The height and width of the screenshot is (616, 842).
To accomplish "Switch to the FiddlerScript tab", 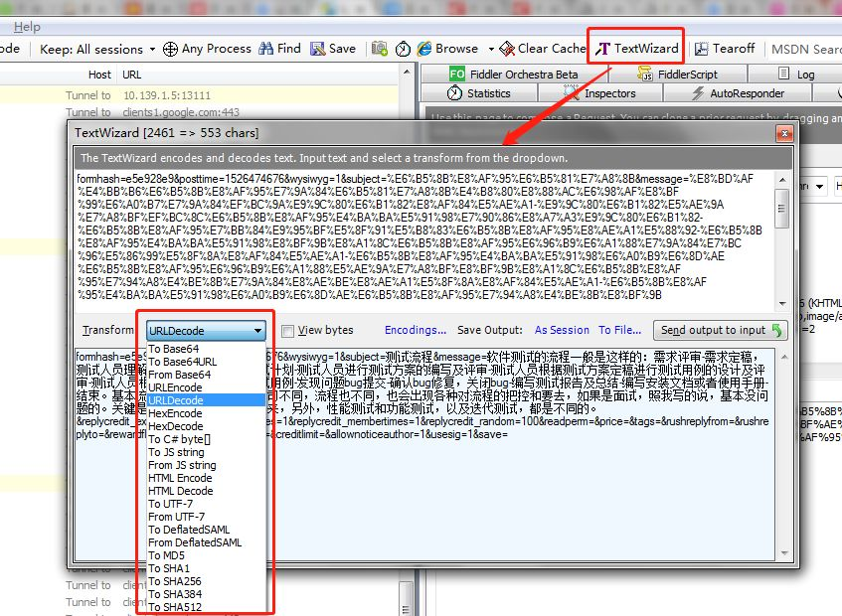I will pos(678,75).
